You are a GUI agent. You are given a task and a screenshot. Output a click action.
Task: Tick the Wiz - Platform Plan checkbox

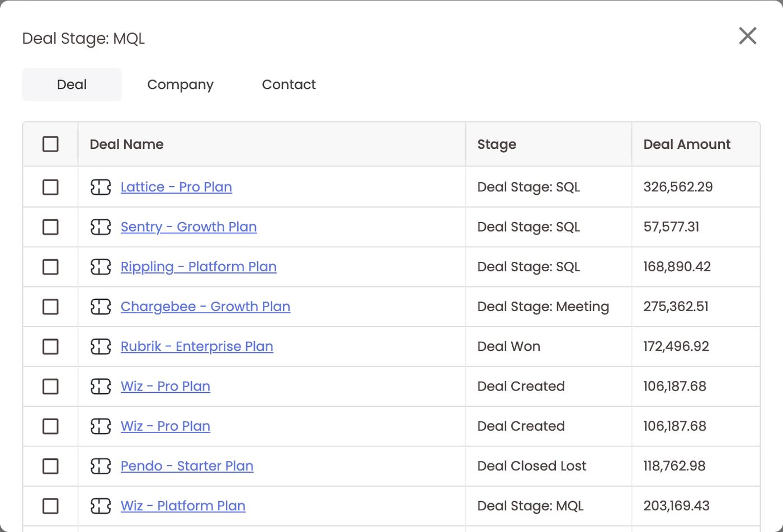point(50,506)
